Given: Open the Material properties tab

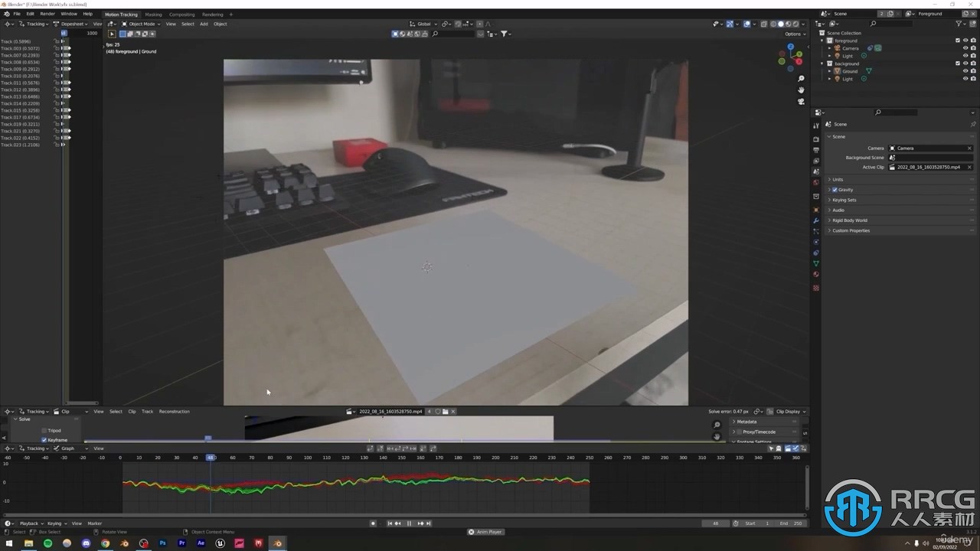Looking at the screenshot, I should click(x=816, y=274).
